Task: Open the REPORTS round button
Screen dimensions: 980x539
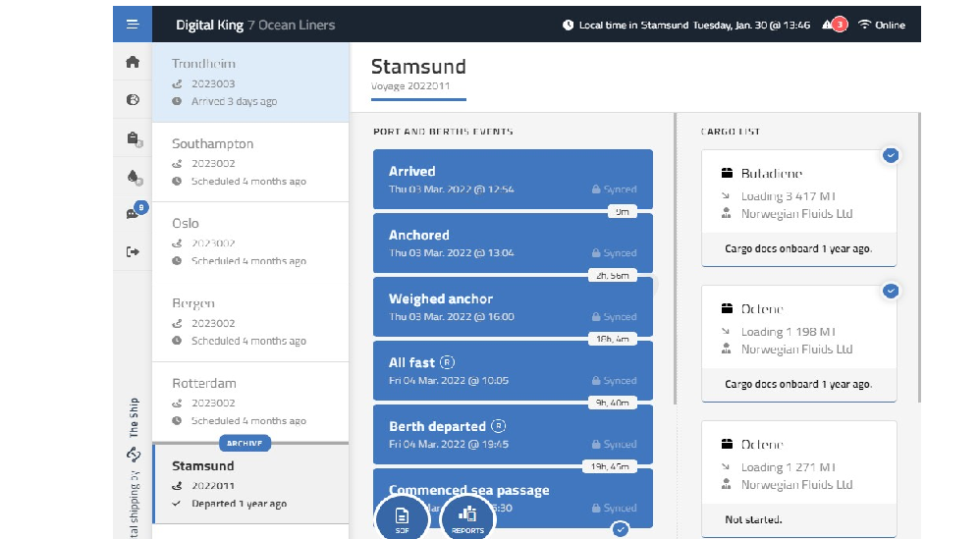Action: pyautogui.click(x=467, y=519)
